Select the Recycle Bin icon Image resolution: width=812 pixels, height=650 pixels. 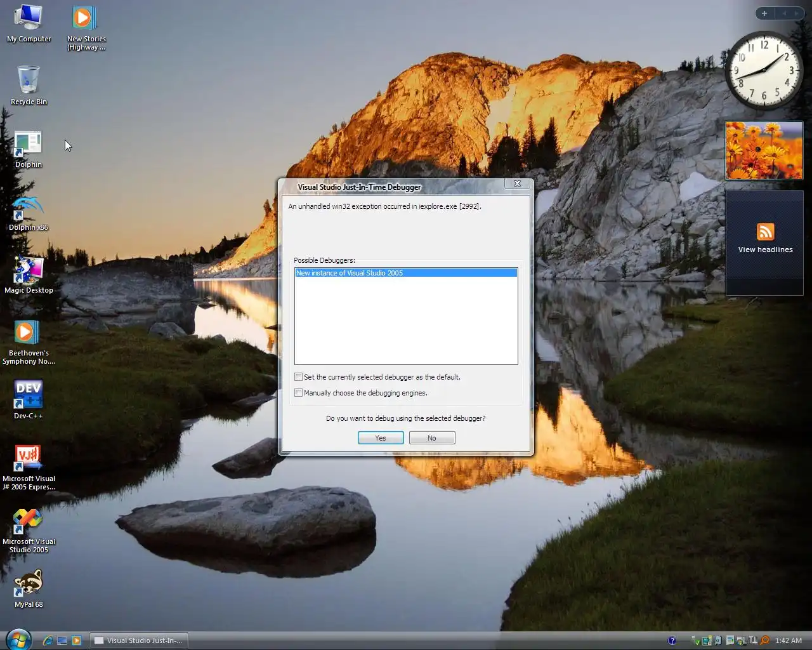[x=29, y=85]
